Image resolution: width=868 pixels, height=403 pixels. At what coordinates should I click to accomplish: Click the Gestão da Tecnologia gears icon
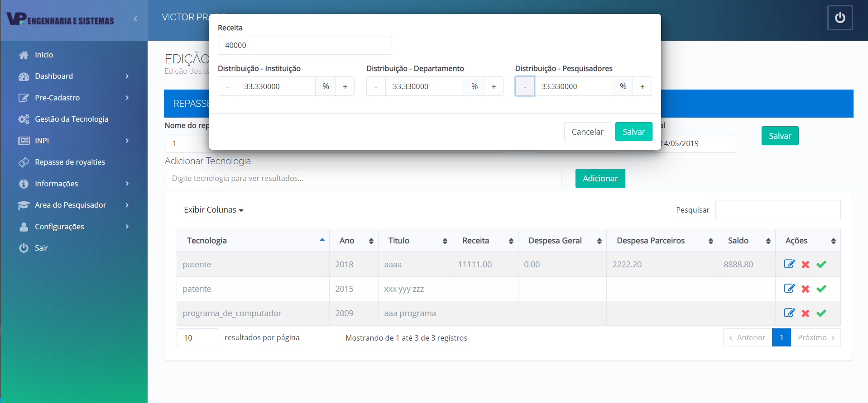click(x=24, y=119)
